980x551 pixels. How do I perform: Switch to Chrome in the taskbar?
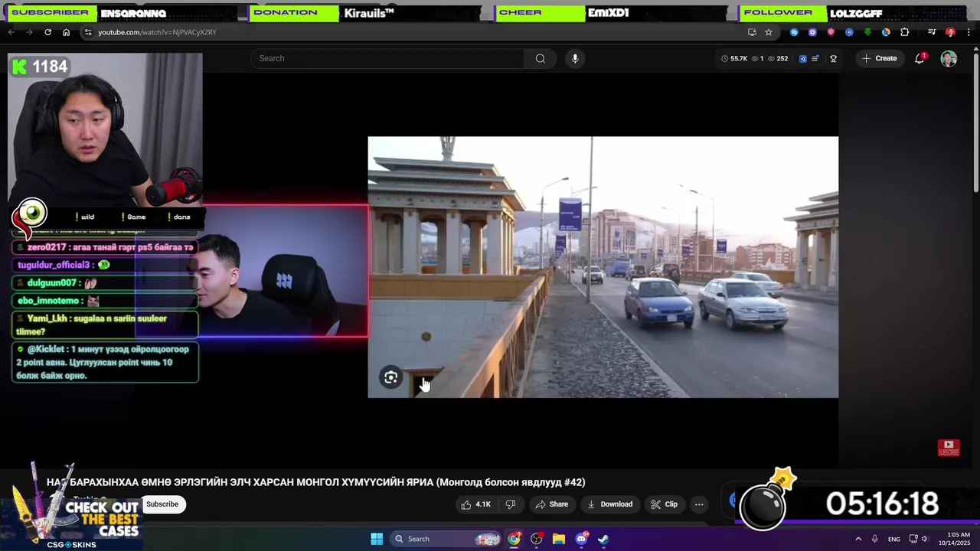pos(514,539)
